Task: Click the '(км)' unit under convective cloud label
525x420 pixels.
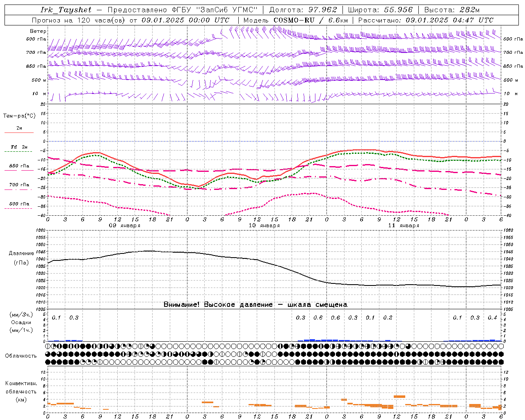Action: pyautogui.click(x=21, y=399)
